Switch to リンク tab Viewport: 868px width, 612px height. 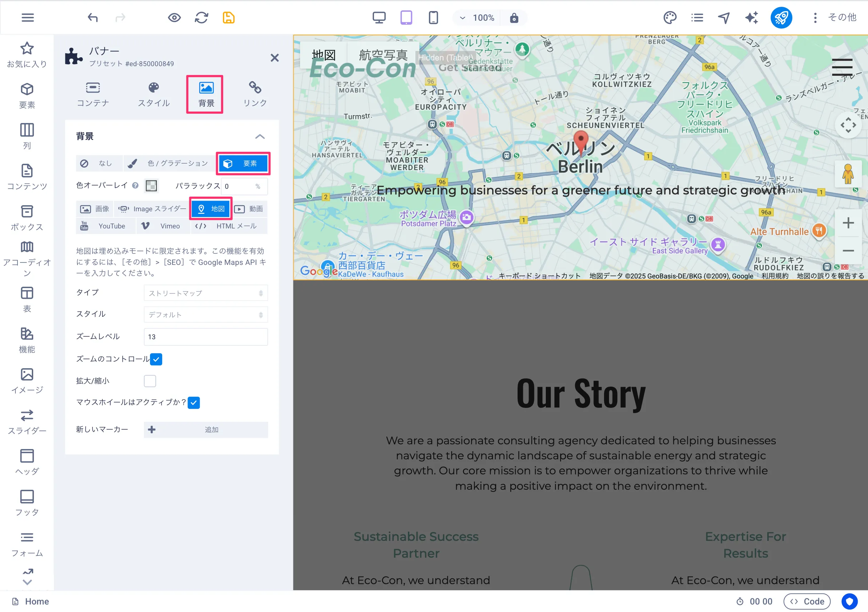tap(255, 94)
